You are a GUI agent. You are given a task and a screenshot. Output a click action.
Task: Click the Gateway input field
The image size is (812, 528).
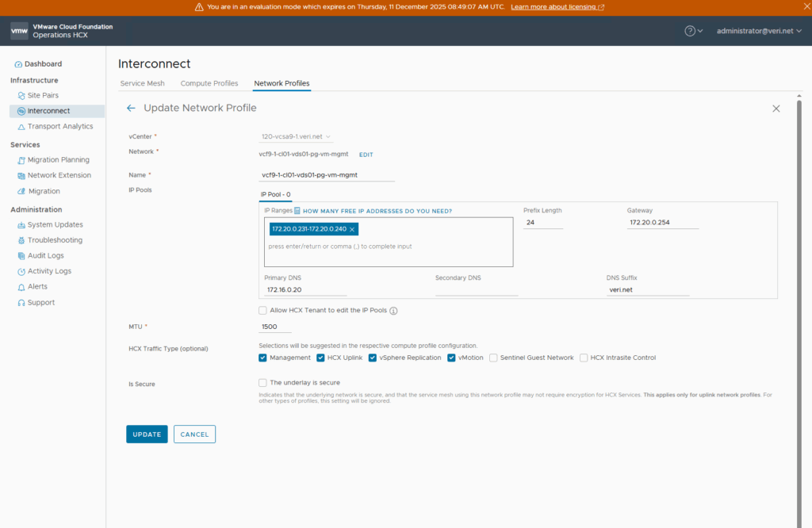pyautogui.click(x=662, y=223)
